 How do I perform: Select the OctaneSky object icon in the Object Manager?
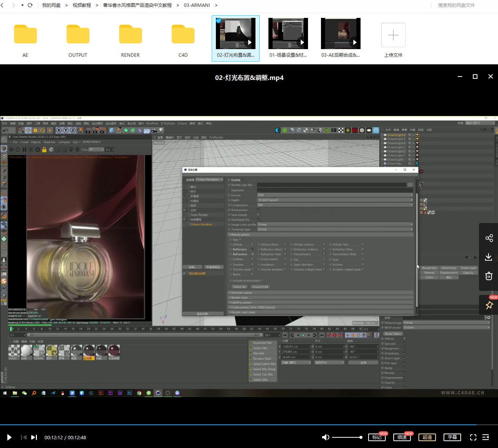(385, 163)
